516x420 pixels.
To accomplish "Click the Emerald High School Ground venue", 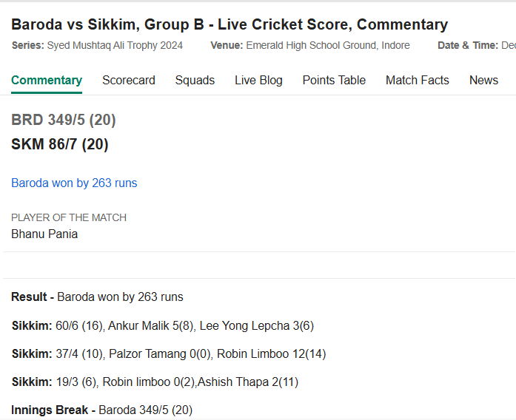I will tap(328, 45).
